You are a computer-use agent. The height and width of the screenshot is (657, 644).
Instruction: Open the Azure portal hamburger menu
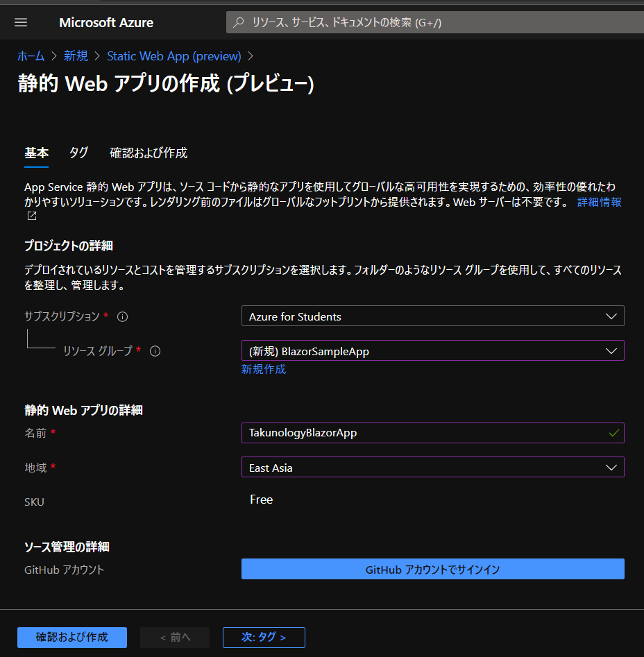coord(20,22)
